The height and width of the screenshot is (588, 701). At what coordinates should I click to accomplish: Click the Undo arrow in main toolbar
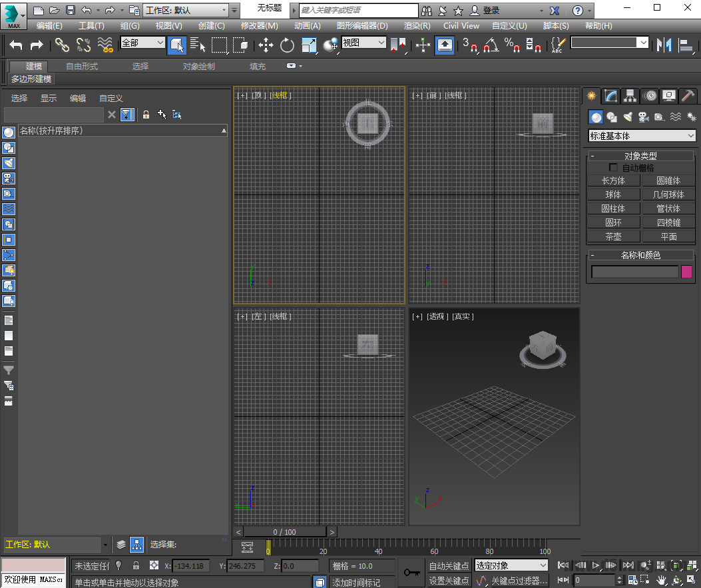click(16, 45)
